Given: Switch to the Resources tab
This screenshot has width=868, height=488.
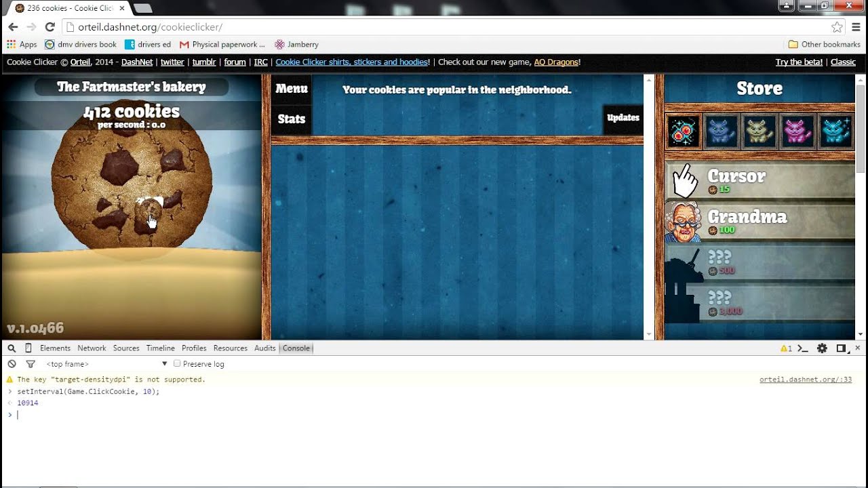Looking at the screenshot, I should pyautogui.click(x=231, y=348).
